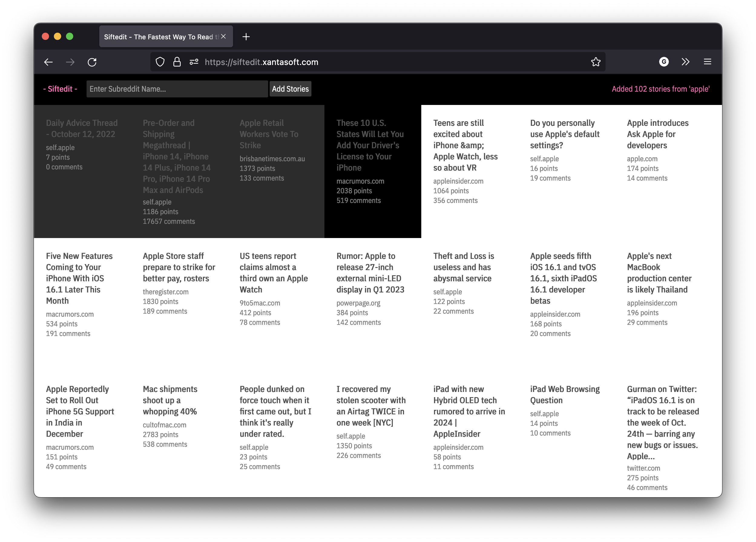Image resolution: width=756 pixels, height=542 pixels.
Task: Open the Grammarly extension icon
Action: click(664, 62)
